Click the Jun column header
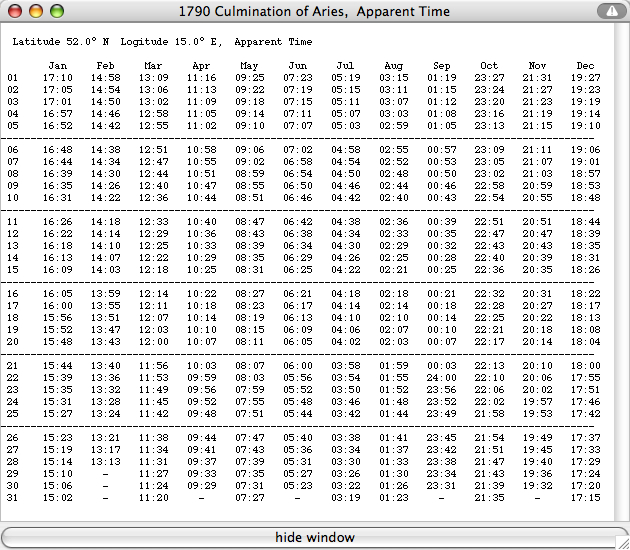Image resolution: width=630 pixels, height=550 pixels. tap(298, 66)
